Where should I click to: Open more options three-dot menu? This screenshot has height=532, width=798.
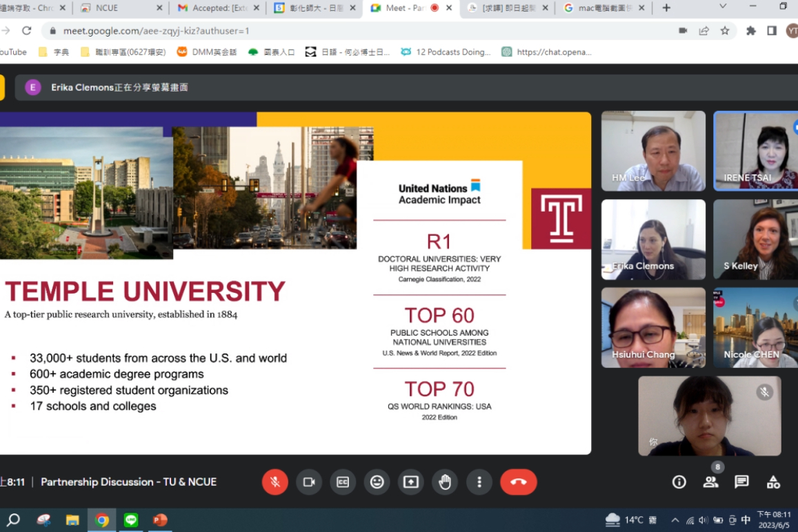(479, 482)
